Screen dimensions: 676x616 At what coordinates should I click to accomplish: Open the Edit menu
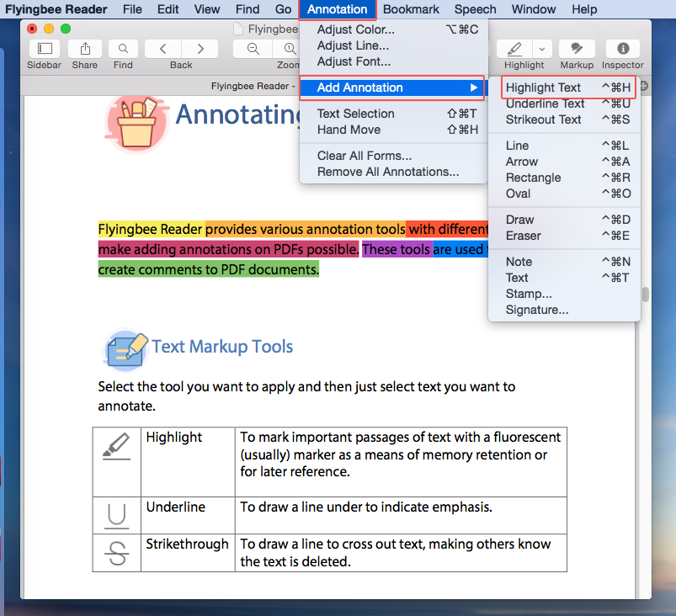[x=168, y=9]
